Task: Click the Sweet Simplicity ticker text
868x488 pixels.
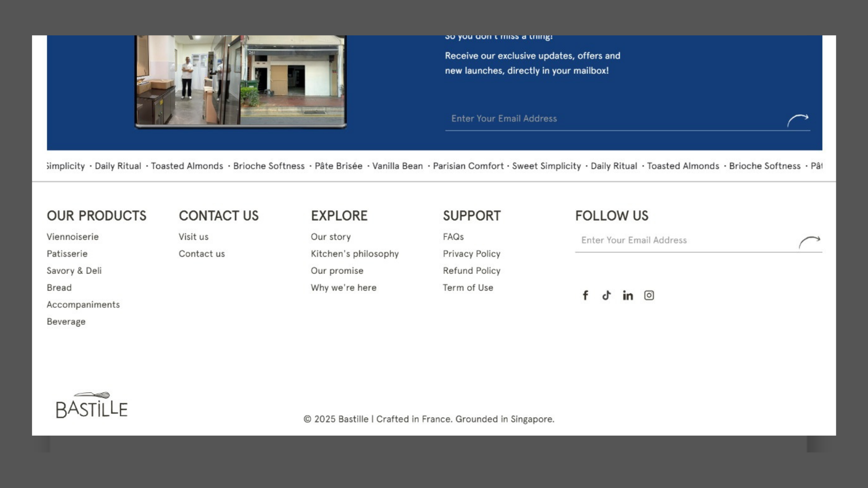Action: pos(547,166)
